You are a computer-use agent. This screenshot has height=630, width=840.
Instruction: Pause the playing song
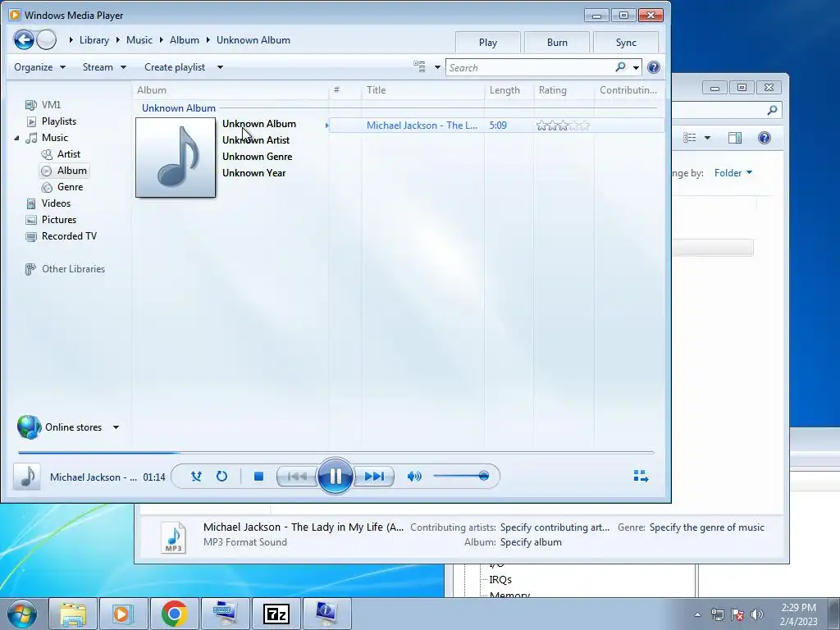tap(336, 477)
